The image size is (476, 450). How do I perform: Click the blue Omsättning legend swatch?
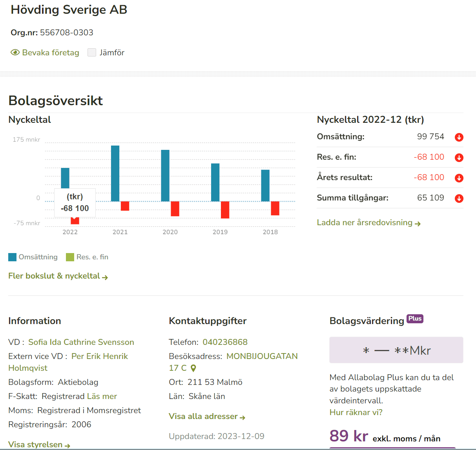point(13,257)
